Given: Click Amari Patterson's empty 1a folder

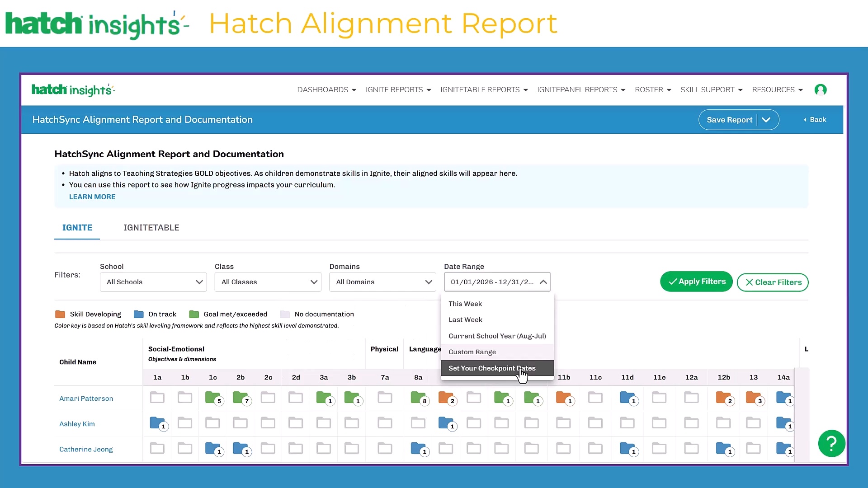Looking at the screenshot, I should click(x=157, y=398).
